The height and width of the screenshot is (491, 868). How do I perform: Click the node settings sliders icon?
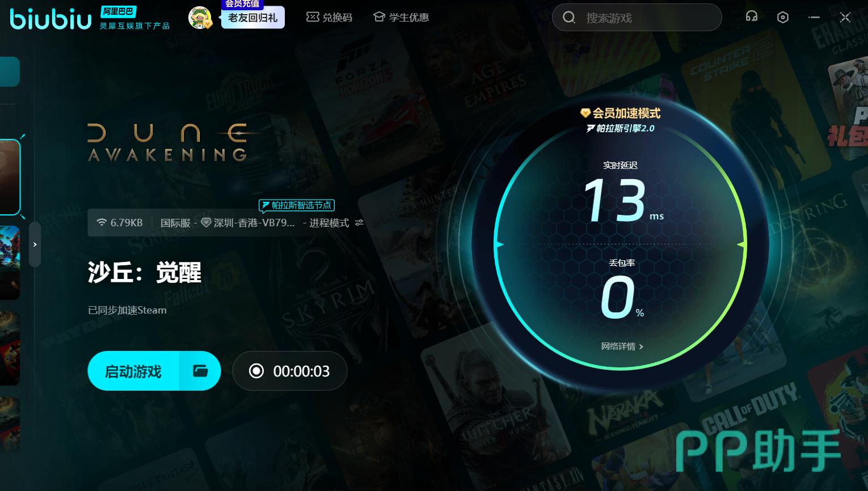(x=359, y=223)
